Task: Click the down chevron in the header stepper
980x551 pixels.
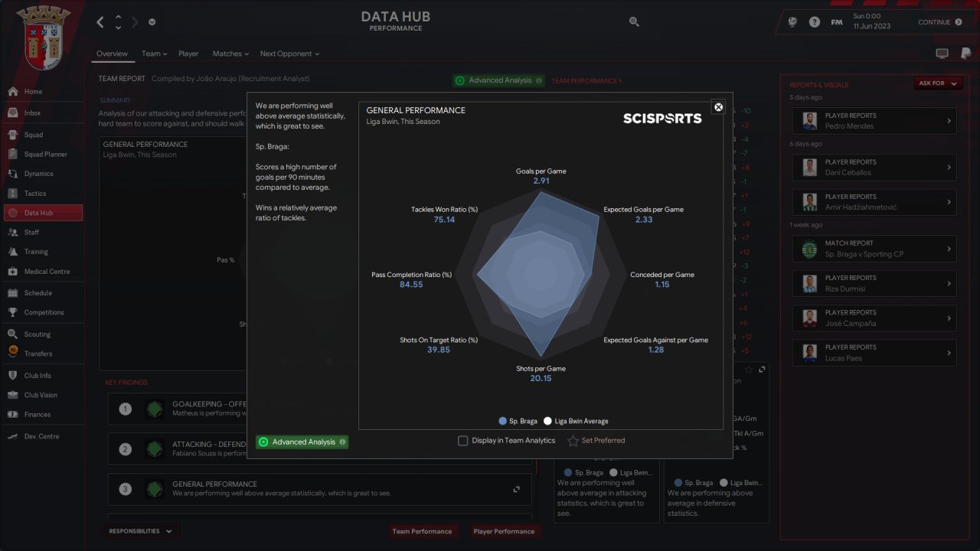Action: (x=118, y=28)
